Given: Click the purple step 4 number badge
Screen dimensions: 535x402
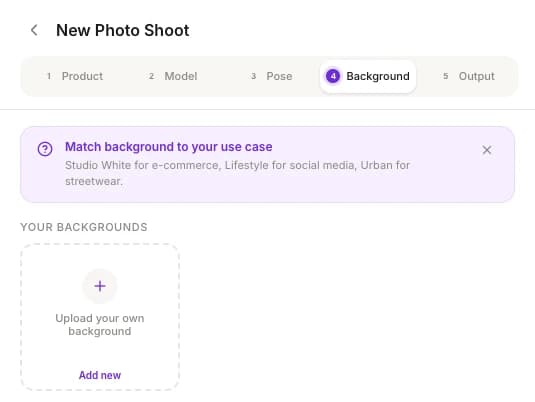Looking at the screenshot, I should point(333,76).
